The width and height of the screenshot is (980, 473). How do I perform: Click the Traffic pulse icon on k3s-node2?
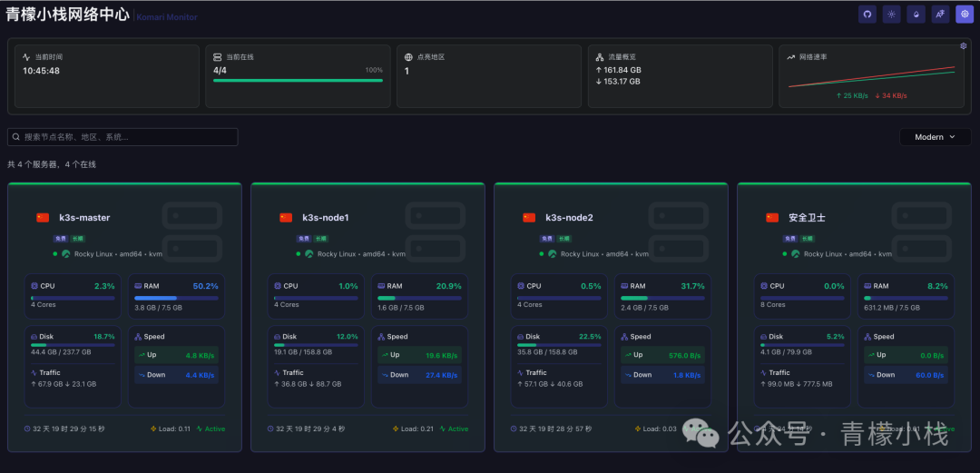point(521,372)
